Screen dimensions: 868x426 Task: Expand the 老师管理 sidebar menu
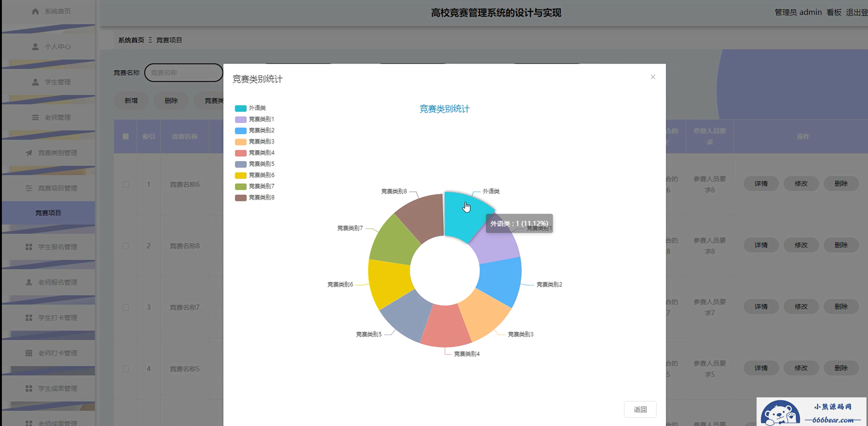(x=48, y=117)
